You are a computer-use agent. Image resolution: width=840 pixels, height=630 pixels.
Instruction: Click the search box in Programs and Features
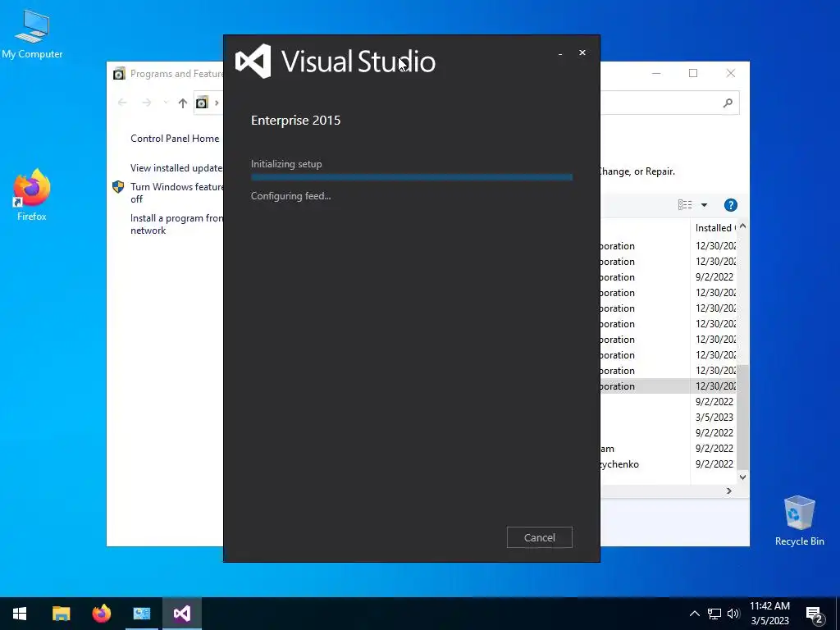[669, 103]
